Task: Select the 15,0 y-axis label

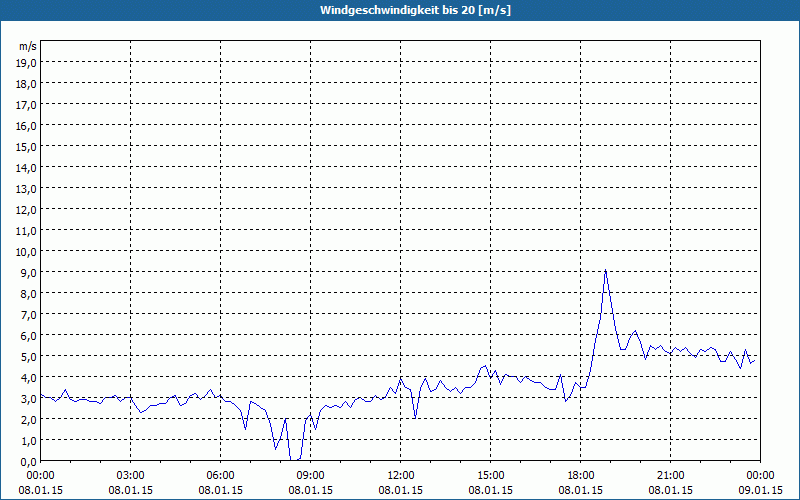Action: (27, 146)
